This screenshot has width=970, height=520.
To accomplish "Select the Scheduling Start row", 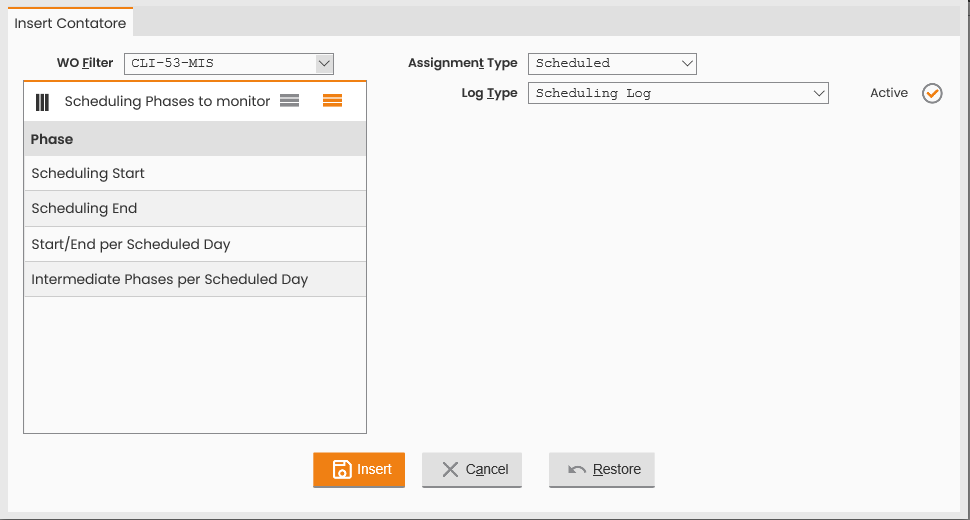I will 195,173.
